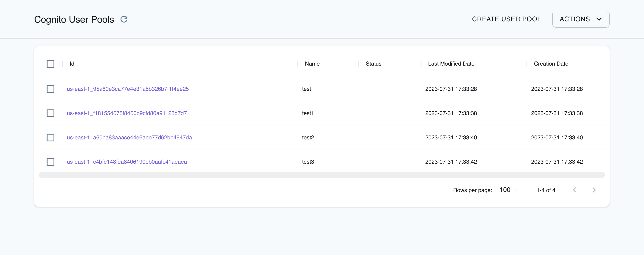The height and width of the screenshot is (255, 644).
Task: Toggle the checkbox for test2 user pool row
Action: coord(50,137)
